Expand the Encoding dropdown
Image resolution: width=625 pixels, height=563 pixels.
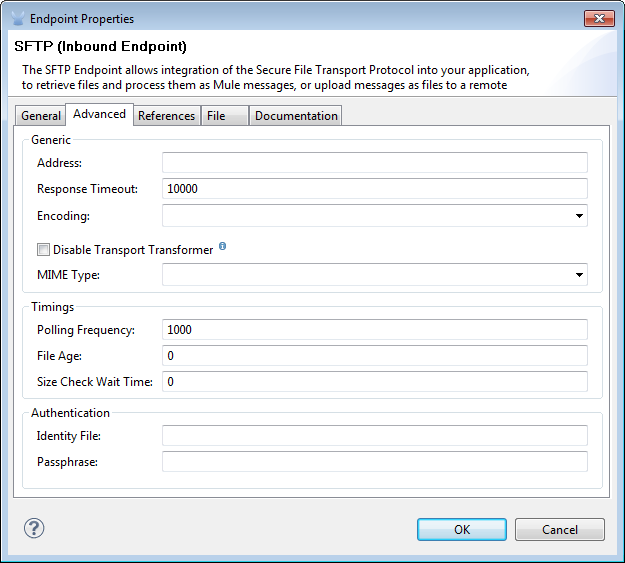point(579,215)
